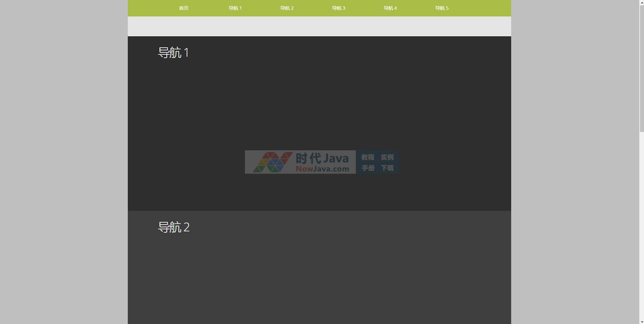This screenshot has height=324, width=644.
Task: Click 实例 in the NowJava banner
Action: pyautogui.click(x=387, y=157)
